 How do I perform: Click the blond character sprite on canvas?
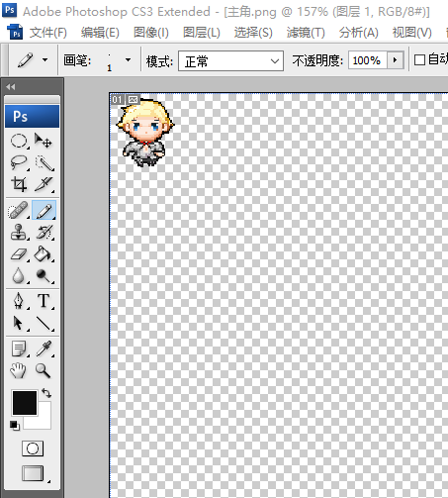(x=145, y=133)
